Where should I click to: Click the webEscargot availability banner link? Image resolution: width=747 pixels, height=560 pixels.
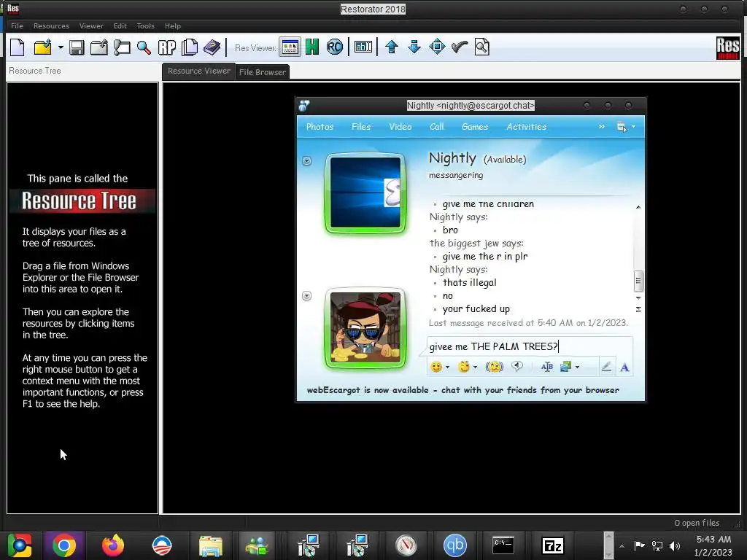[463, 390]
